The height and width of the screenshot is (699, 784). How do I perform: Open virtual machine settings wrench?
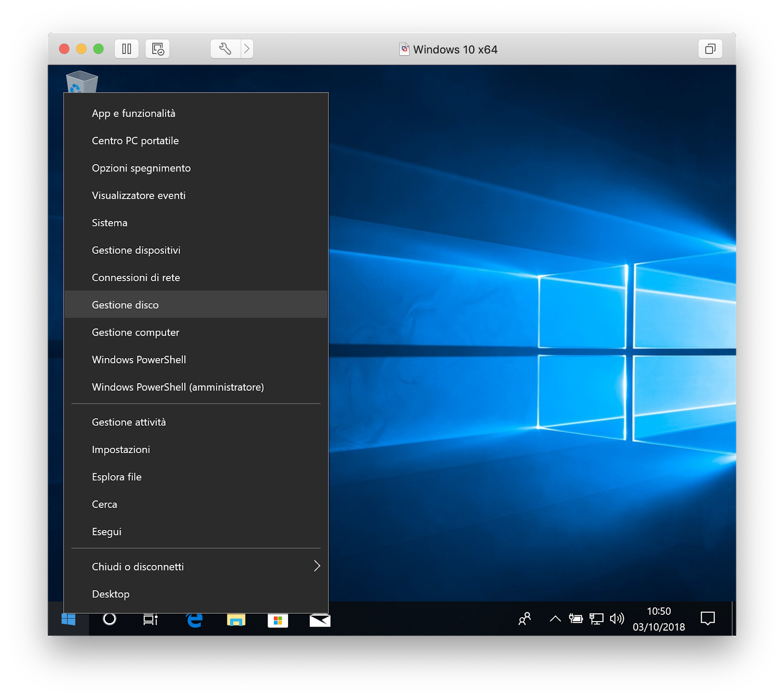[x=225, y=49]
